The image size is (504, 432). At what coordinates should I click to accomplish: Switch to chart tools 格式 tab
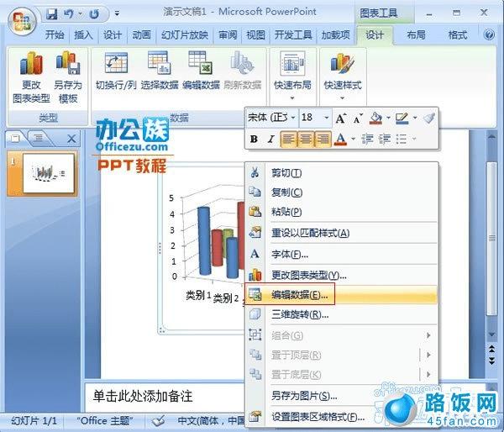458,34
